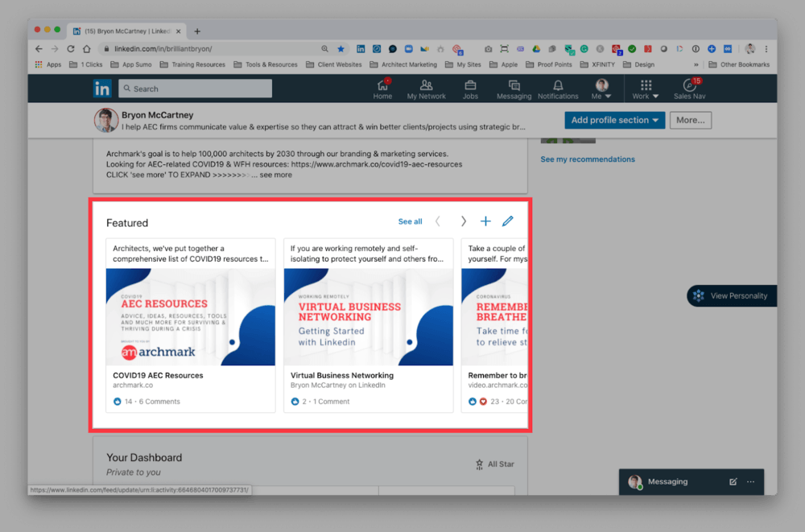Viewport: 805px width, 532px height.
Task: Open the Home feed icon
Action: (382, 89)
